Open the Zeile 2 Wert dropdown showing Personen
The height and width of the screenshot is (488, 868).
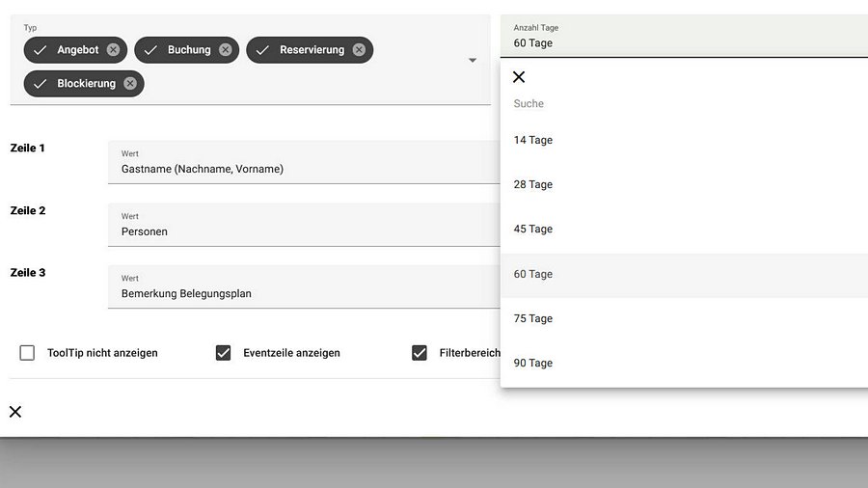pos(304,225)
